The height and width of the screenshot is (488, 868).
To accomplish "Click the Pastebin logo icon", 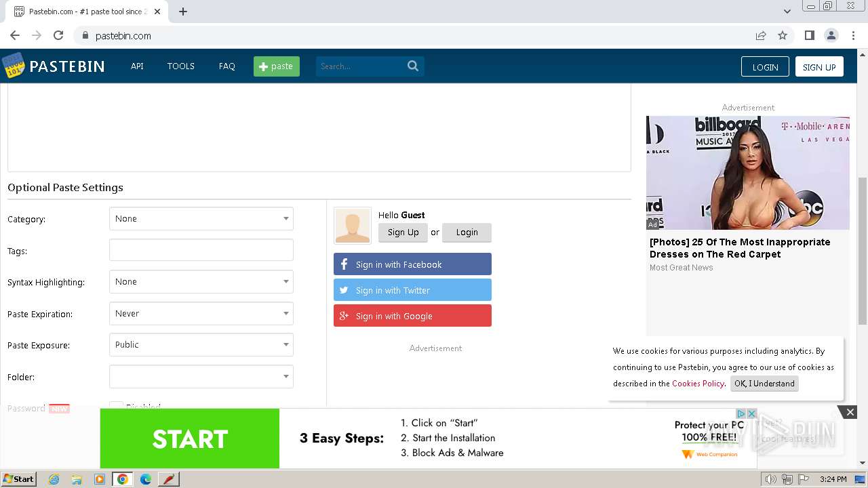I will coord(13,66).
